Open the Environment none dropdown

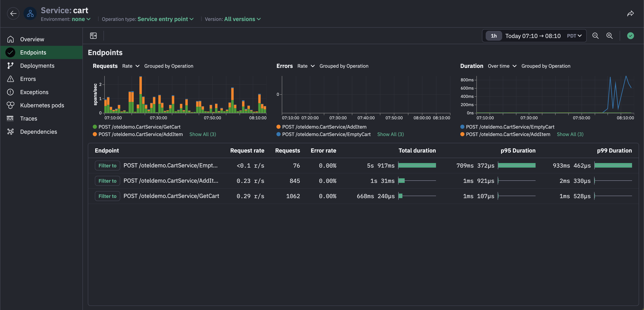click(x=81, y=19)
